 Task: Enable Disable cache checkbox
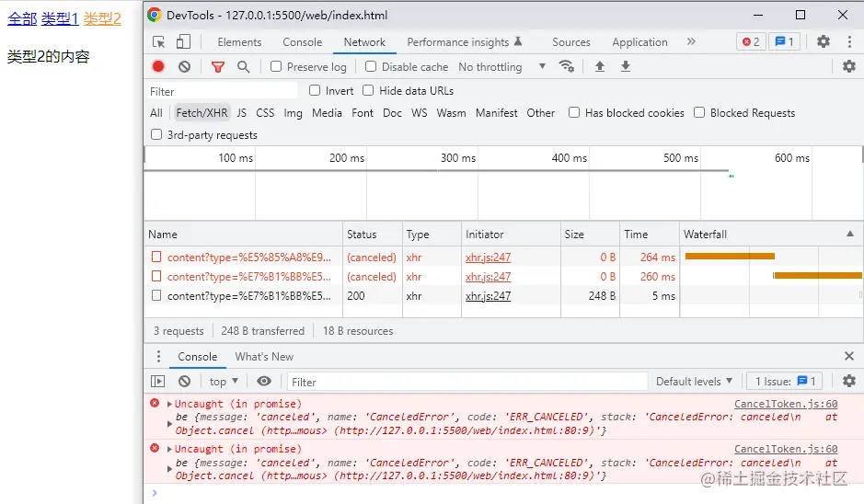(371, 66)
